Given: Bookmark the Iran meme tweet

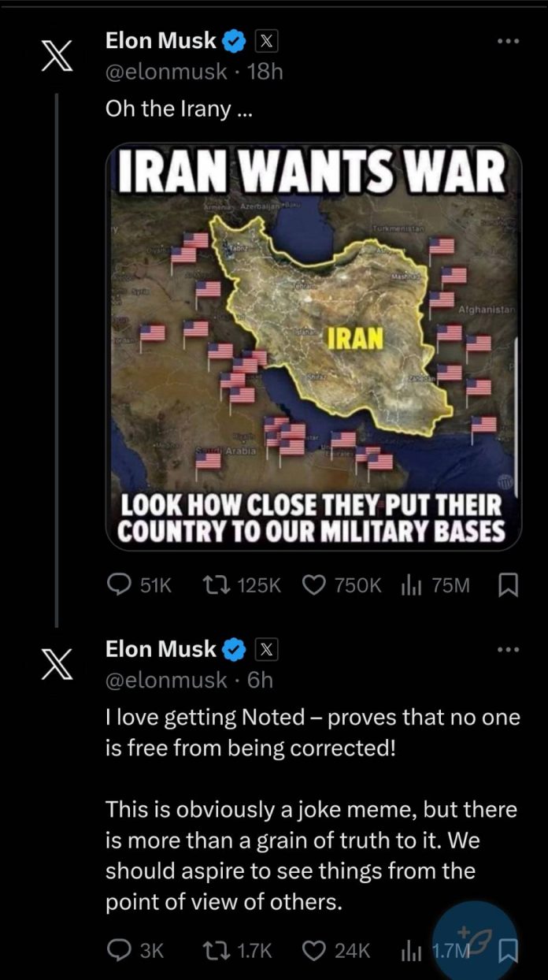Looking at the screenshot, I should [509, 585].
